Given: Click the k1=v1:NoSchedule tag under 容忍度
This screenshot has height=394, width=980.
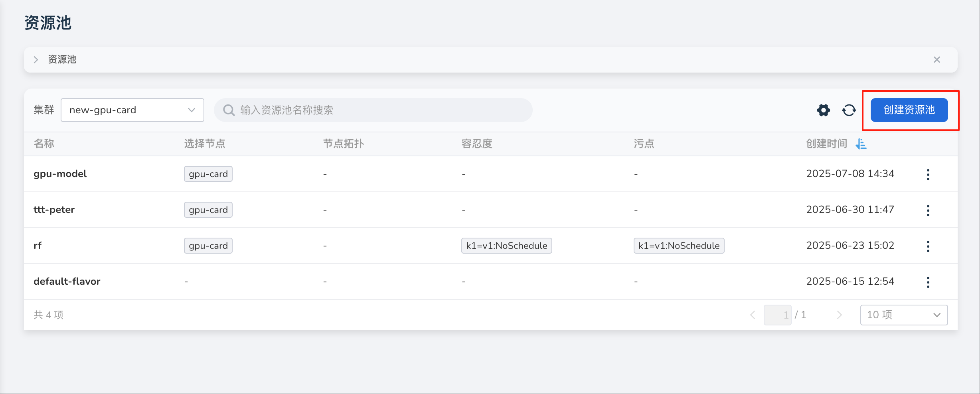Looking at the screenshot, I should tap(506, 246).
